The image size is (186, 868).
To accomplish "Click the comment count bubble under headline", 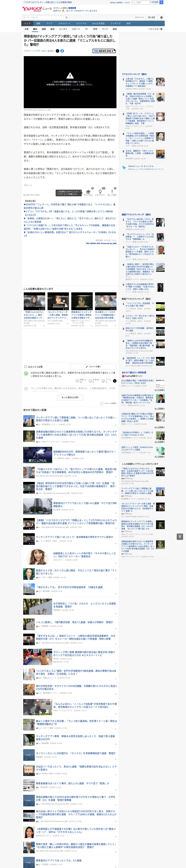I will pyautogui.click(x=44, y=51).
